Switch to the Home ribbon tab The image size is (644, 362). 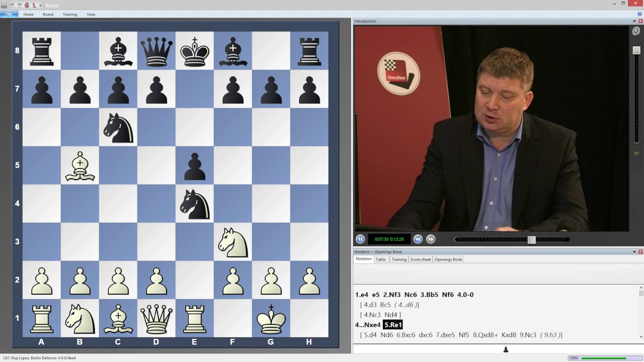click(28, 14)
